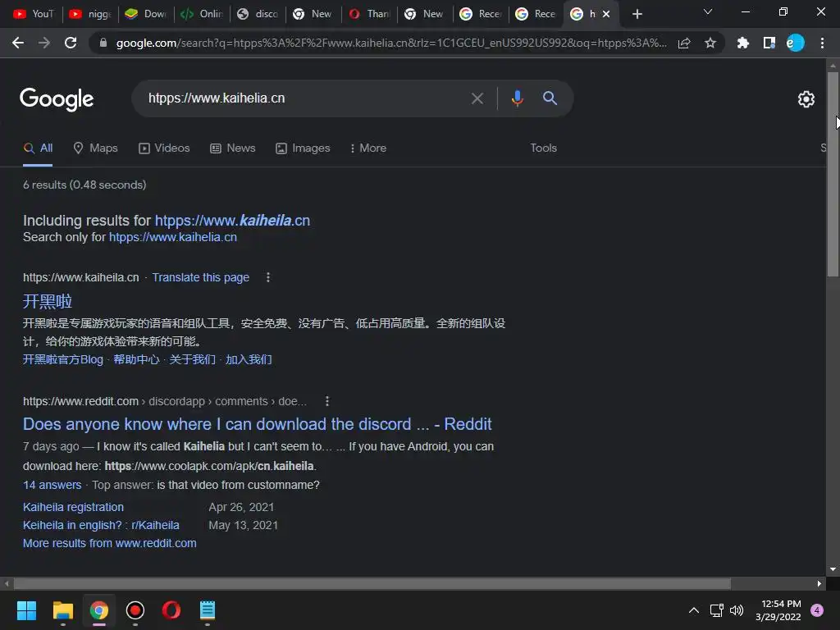Image resolution: width=840 pixels, height=630 pixels.
Task: Open the Extensions puzzle icon
Action: click(743, 43)
